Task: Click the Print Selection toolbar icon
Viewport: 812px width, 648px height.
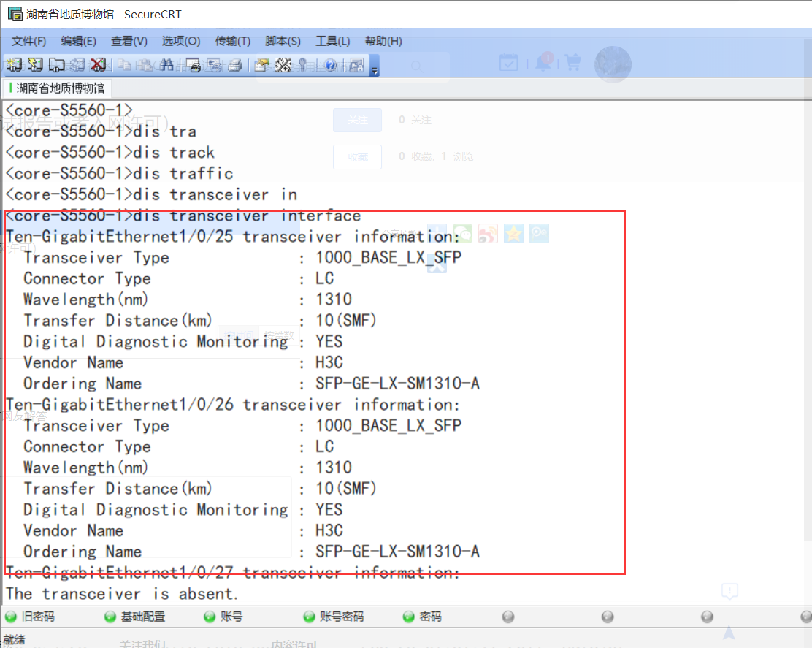Action: point(214,65)
